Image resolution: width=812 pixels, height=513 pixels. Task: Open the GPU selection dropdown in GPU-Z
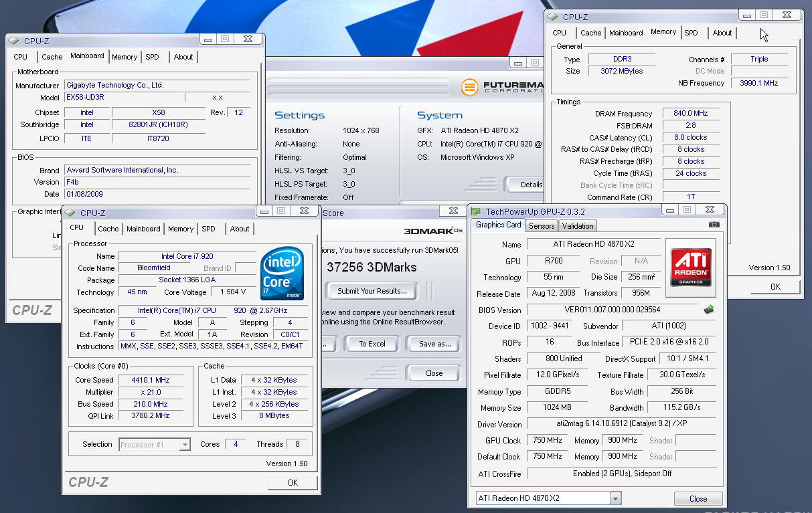[x=615, y=498]
